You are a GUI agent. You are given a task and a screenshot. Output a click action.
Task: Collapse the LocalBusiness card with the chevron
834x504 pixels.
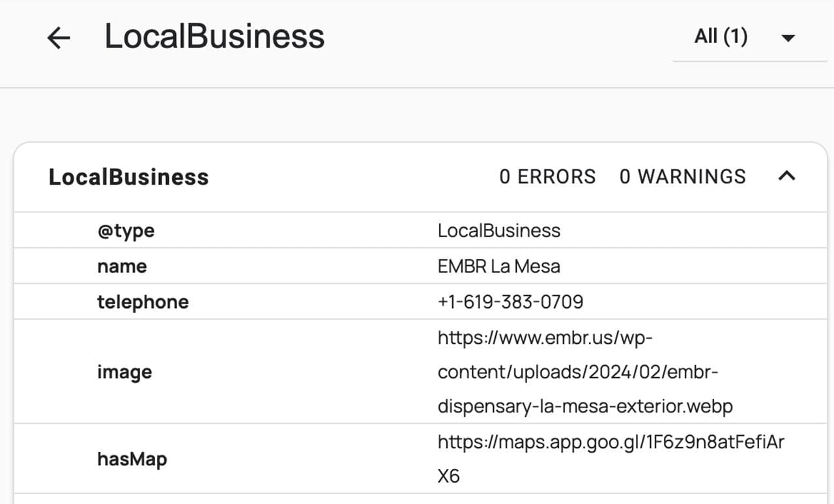coord(787,176)
